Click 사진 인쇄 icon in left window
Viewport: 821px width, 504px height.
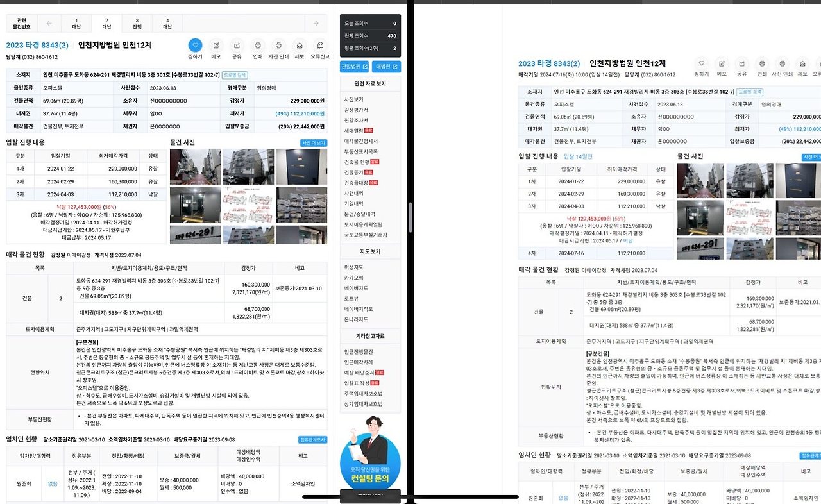point(278,45)
